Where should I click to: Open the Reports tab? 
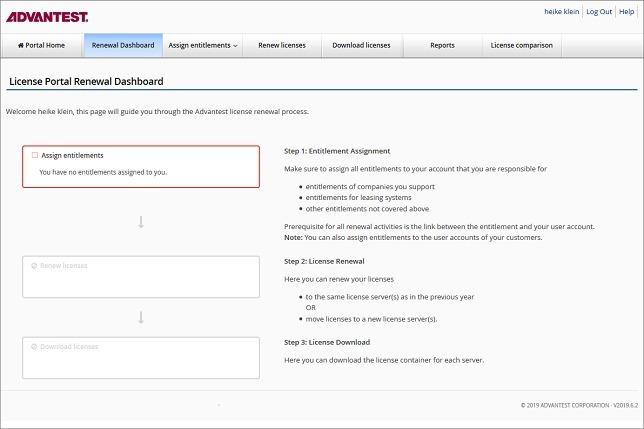pyautogui.click(x=442, y=45)
